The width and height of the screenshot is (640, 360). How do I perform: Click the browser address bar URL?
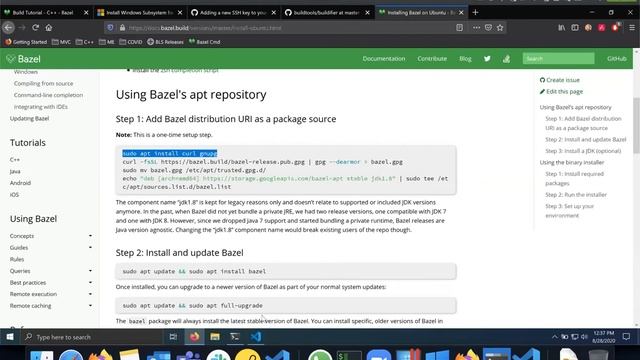pyautogui.click(x=204, y=28)
